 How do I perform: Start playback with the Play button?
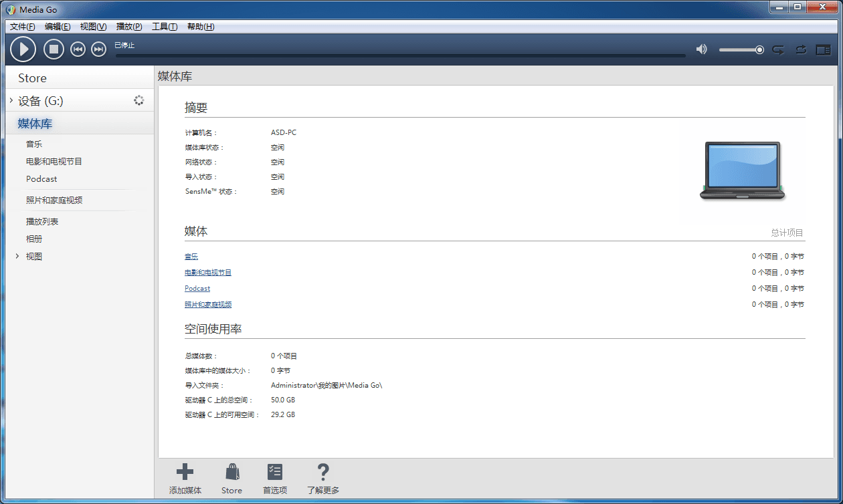23,49
